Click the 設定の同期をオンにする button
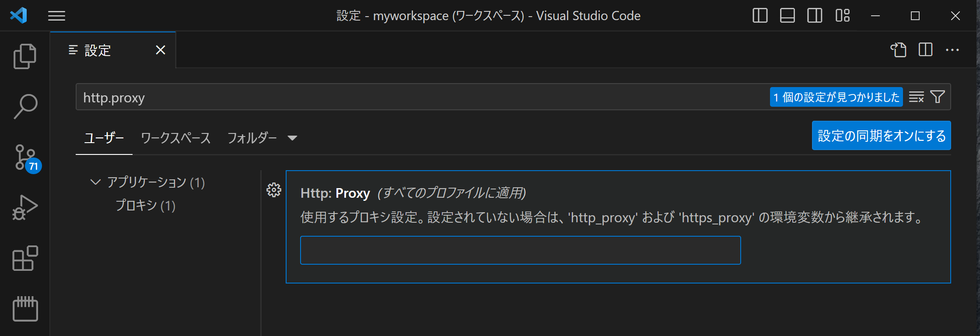Viewport: 980px width, 336px height. click(881, 136)
